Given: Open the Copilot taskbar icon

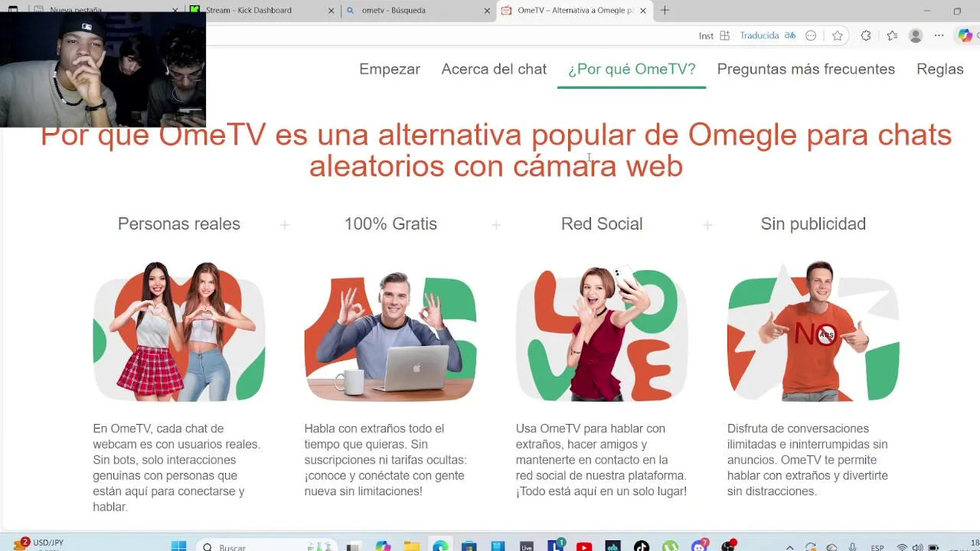Looking at the screenshot, I should coord(383,546).
